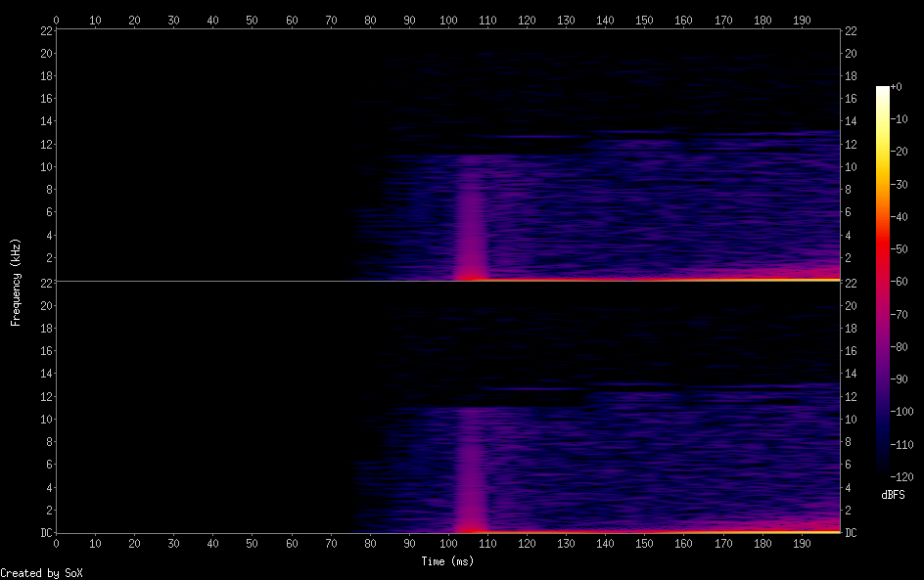Select the "-120" color scale label
This screenshot has height=580, width=924.
(x=902, y=477)
